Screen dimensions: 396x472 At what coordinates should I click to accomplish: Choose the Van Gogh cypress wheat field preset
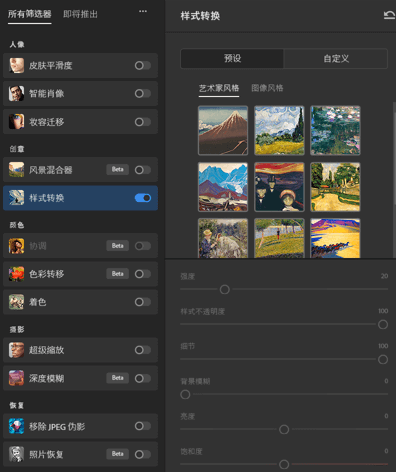click(x=279, y=130)
